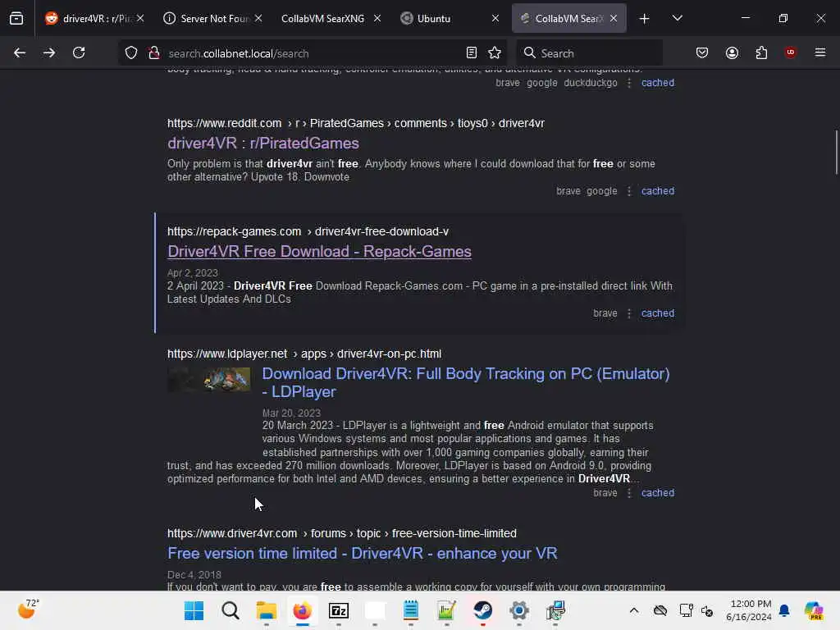840x630 pixels.
Task: Close the Ubuntu tab
Action: click(495, 19)
